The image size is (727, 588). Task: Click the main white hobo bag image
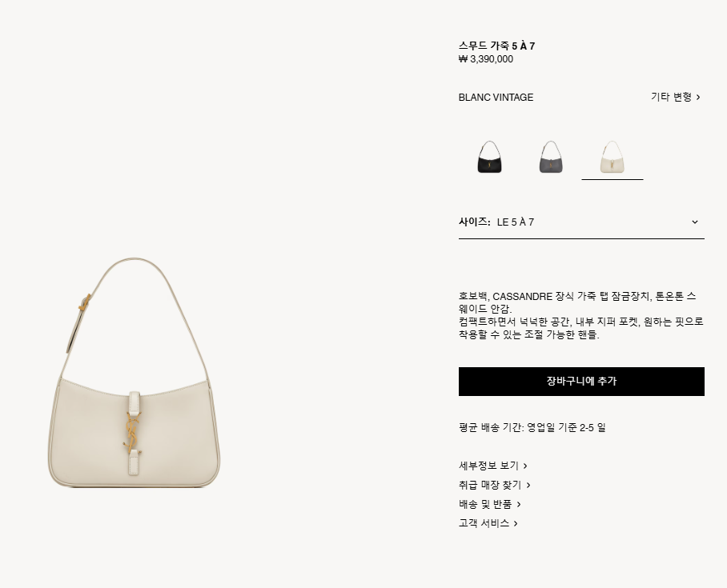point(135,372)
